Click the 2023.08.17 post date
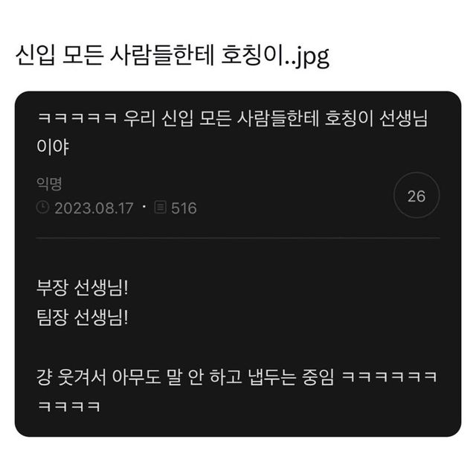The image size is (476, 471). (x=94, y=208)
